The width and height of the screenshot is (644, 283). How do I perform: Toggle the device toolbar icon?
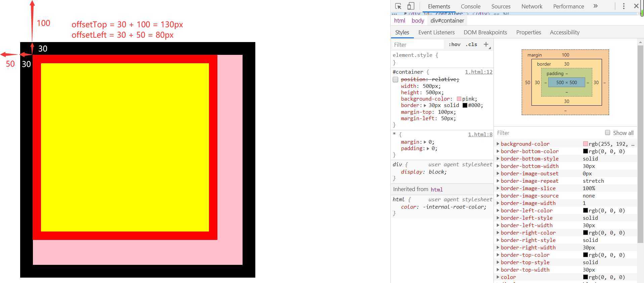[x=411, y=6]
